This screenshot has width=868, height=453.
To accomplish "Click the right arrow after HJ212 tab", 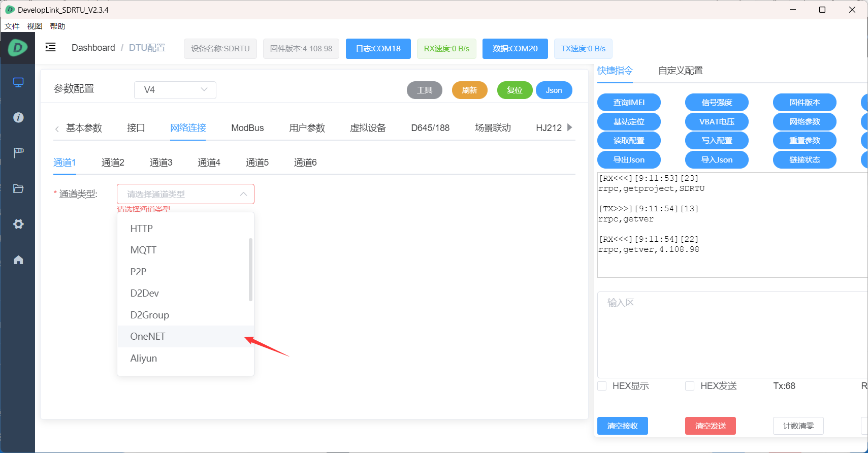I will click(x=569, y=127).
